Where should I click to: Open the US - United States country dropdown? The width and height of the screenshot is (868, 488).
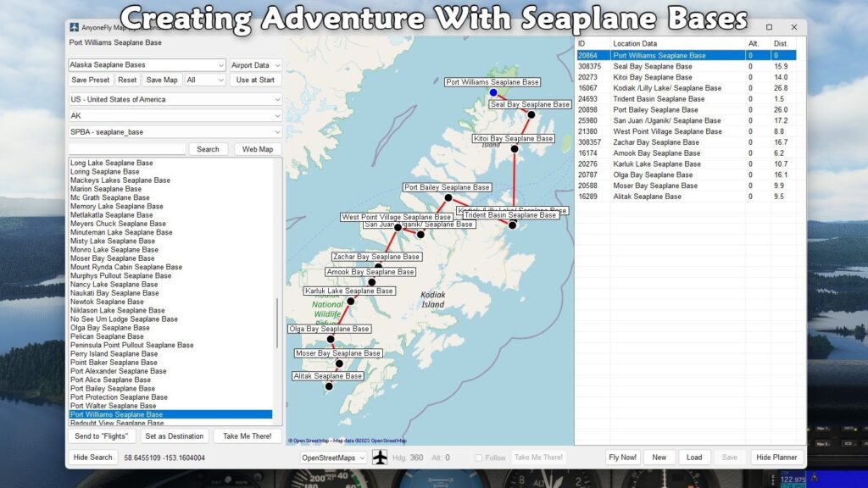(175, 100)
